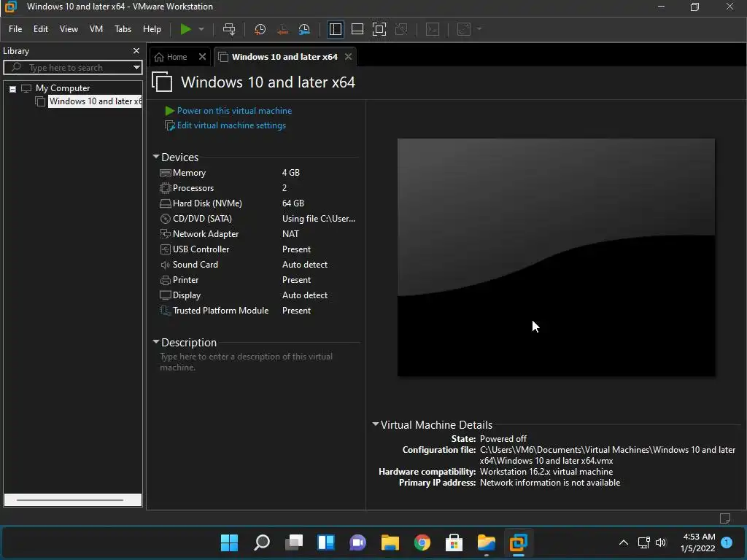Open the Edit menu
Screen dimensions: 747x560
[x=41, y=29]
